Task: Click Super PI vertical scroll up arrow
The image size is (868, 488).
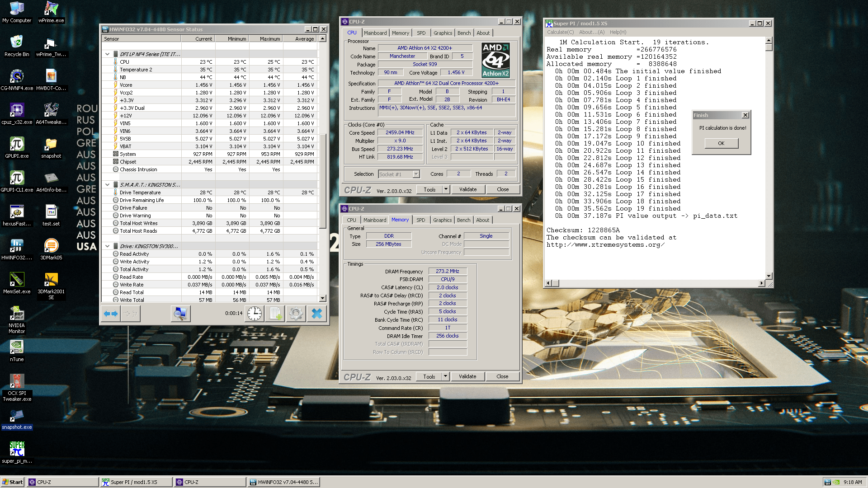Action: (x=769, y=40)
